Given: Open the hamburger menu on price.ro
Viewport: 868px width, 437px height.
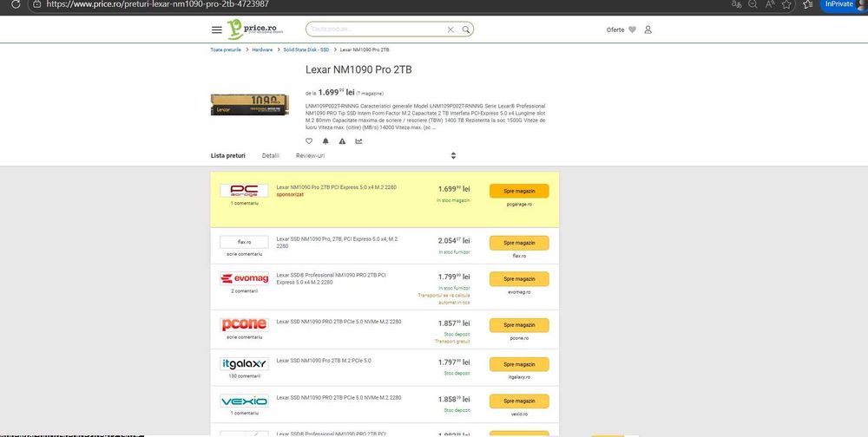Looking at the screenshot, I should click(216, 29).
